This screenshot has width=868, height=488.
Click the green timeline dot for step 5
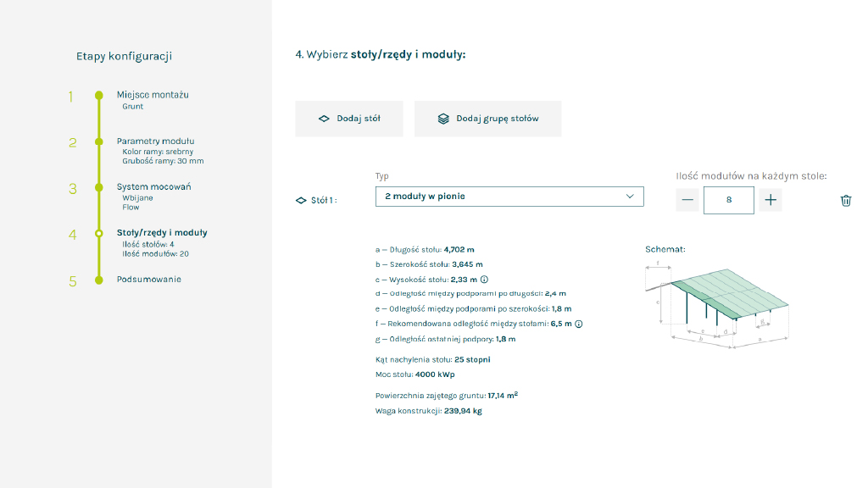pos(99,280)
